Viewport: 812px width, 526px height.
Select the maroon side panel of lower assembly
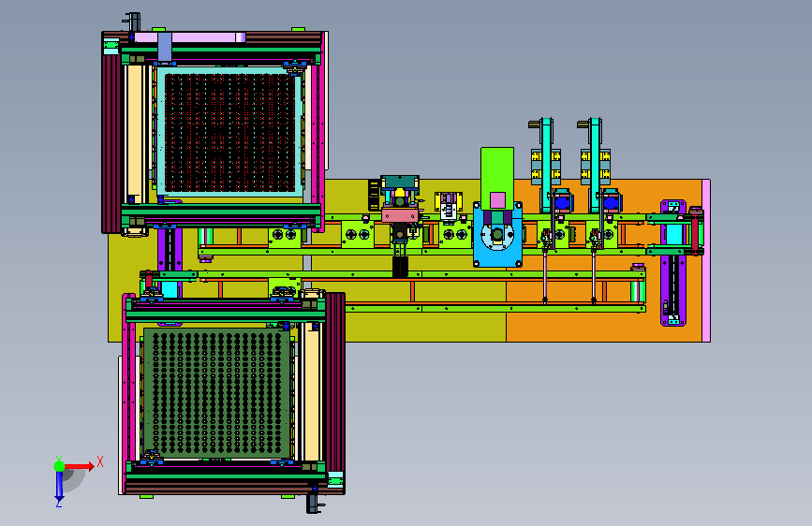tap(335, 381)
